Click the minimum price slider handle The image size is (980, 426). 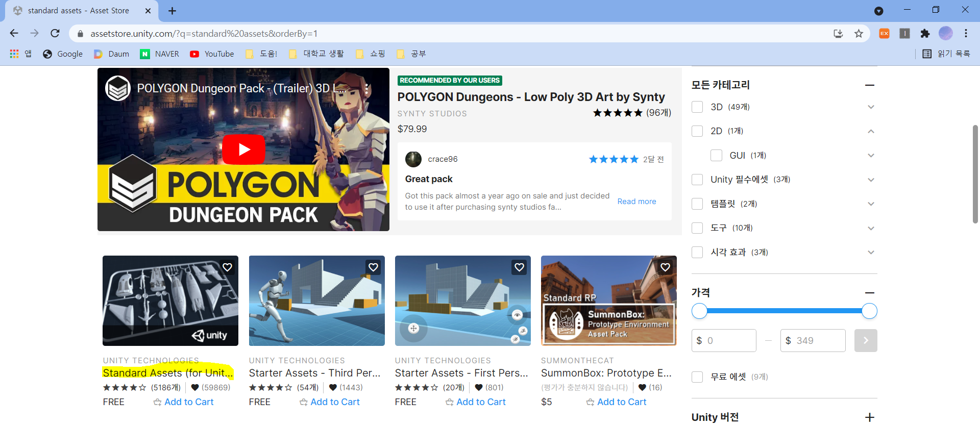tap(699, 311)
